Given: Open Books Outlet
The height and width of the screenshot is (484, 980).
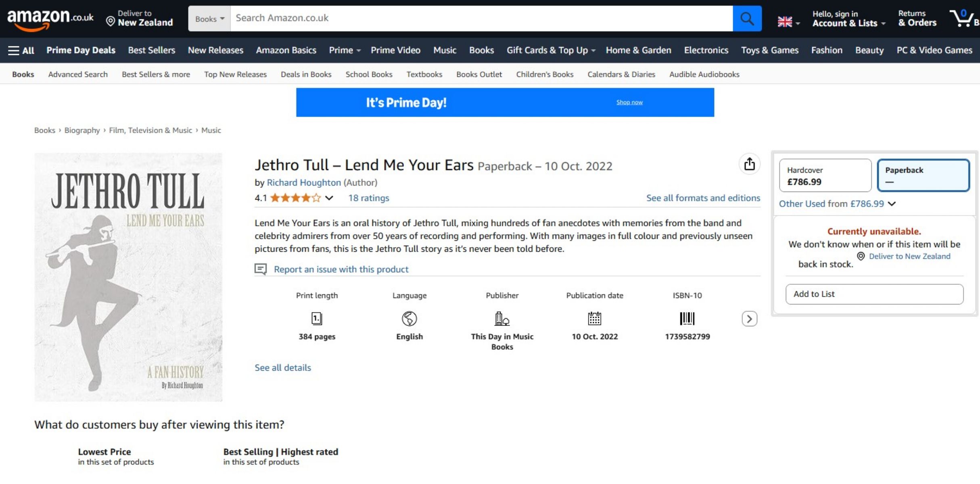Looking at the screenshot, I should click(479, 74).
